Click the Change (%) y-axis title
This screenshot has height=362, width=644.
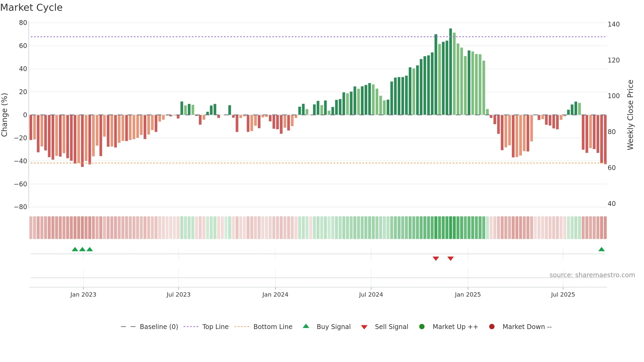5,115
